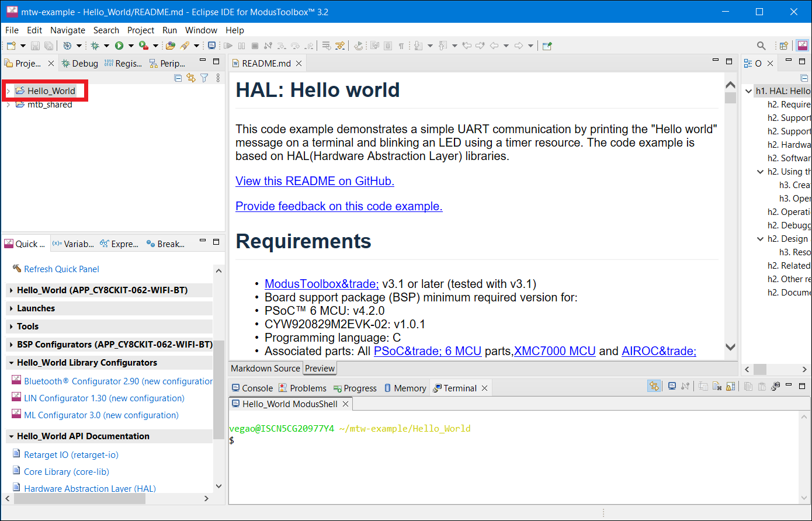Switch to the Progress tab
This screenshot has height=521, width=812.
coord(355,388)
